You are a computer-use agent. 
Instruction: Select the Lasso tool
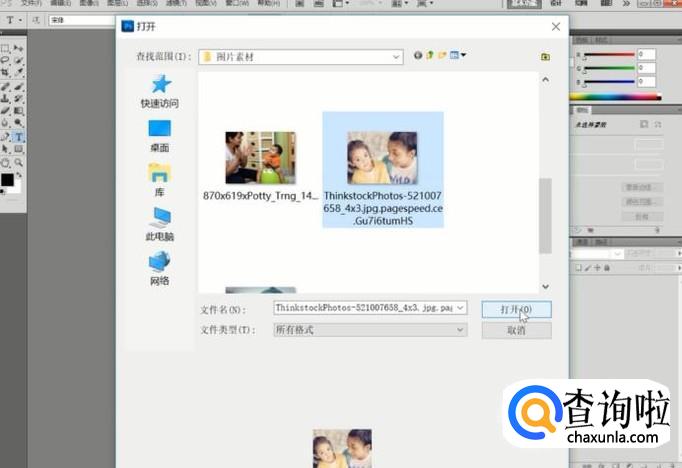tap(5, 60)
